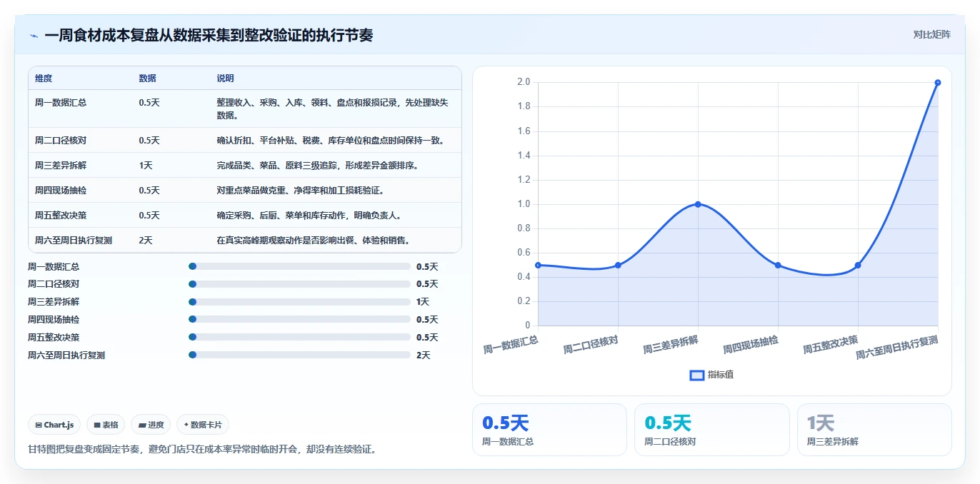Click the 周四现场抽检 progress bar
Image resolution: width=980 pixels, height=484 pixels.
coord(299,320)
